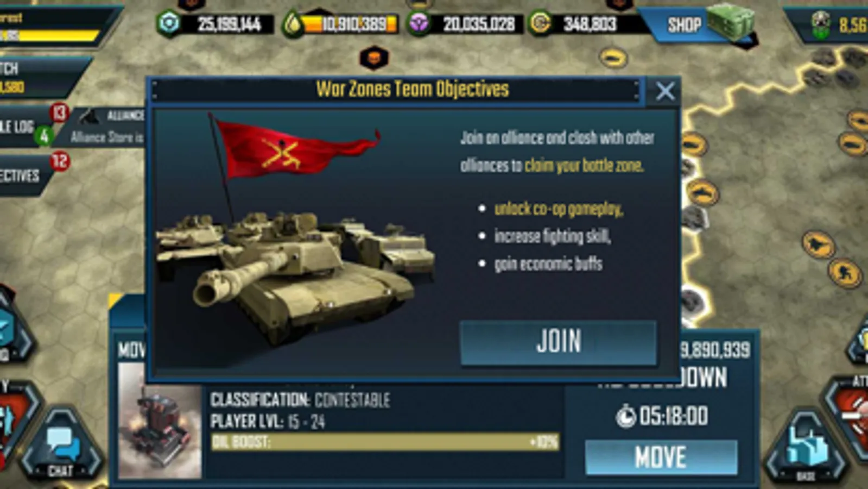
Task: Tap the infantry soldier map marker on right
Action: click(845, 273)
